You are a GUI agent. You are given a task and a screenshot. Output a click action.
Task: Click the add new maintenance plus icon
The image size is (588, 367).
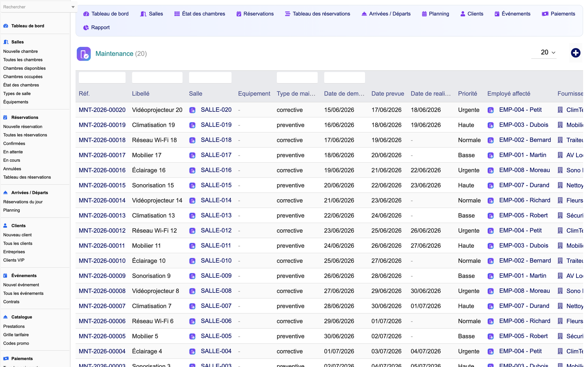coord(575,53)
